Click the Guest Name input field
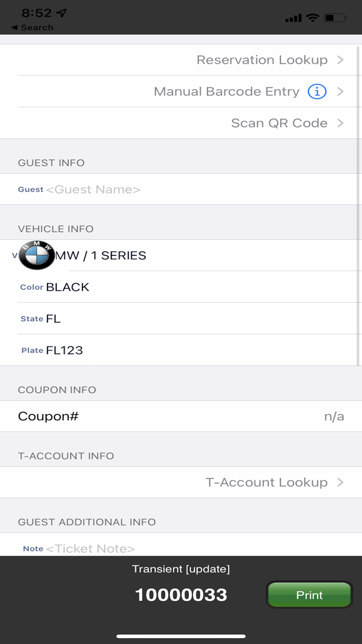Image resolution: width=362 pixels, height=644 pixels. point(92,189)
